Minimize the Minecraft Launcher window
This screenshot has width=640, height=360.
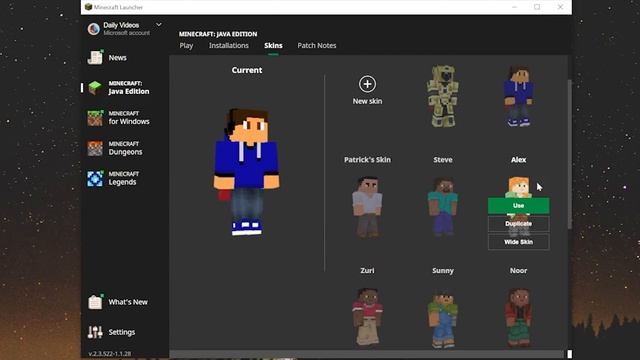point(514,7)
